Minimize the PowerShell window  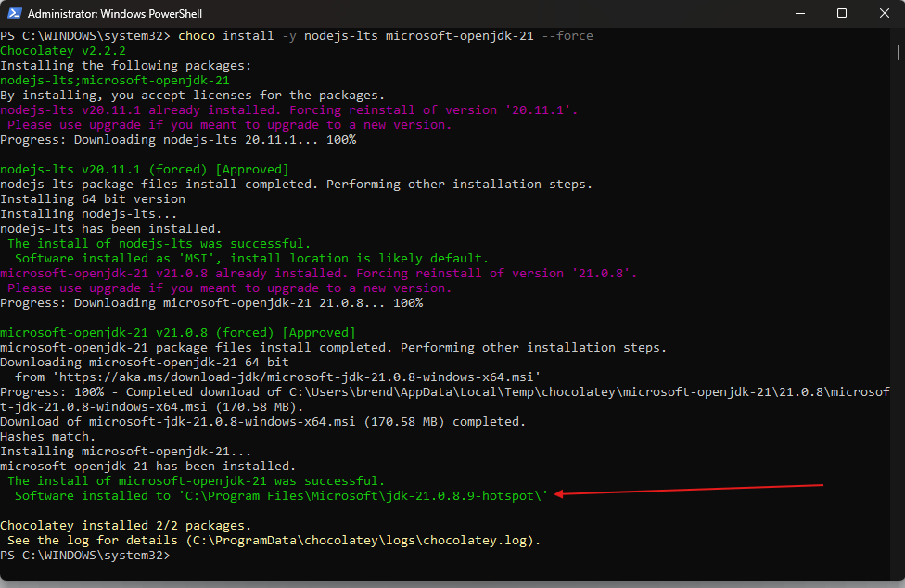799,14
